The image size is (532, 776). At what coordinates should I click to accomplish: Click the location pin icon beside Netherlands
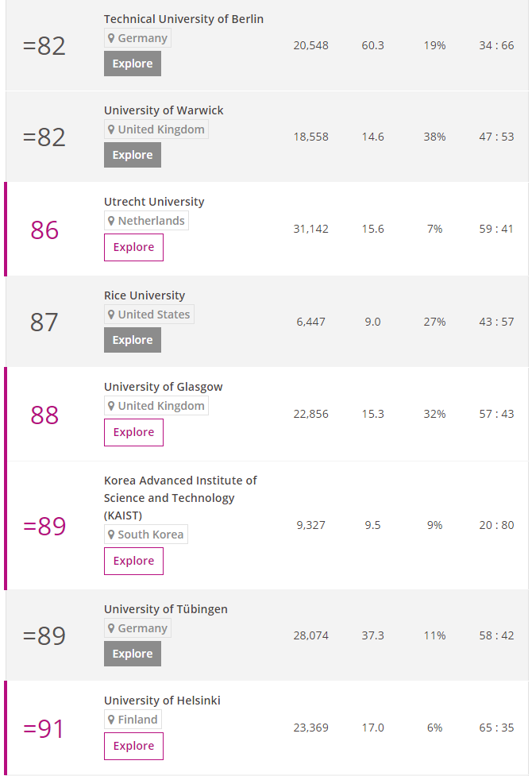(x=112, y=221)
